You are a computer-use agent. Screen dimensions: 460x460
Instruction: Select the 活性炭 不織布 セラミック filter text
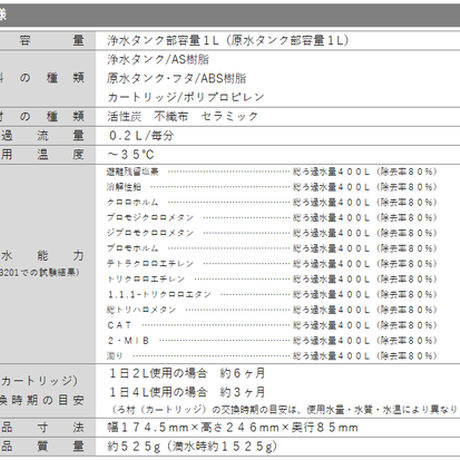182,116
